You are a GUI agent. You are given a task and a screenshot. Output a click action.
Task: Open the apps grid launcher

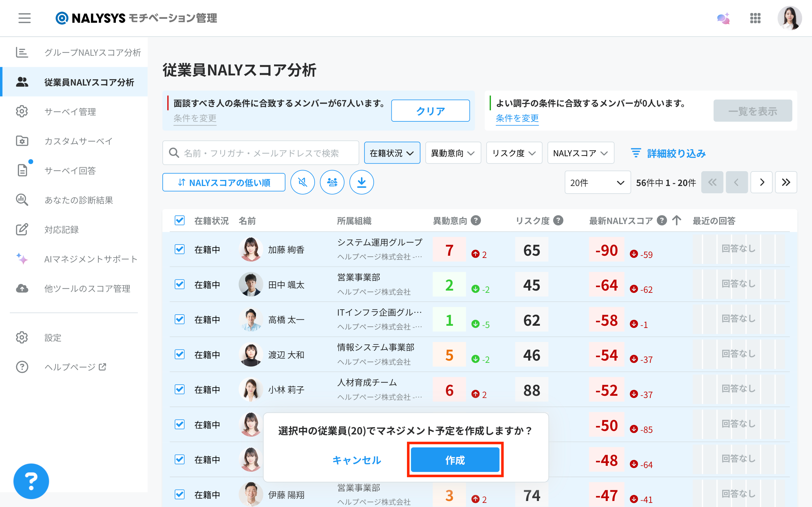pyautogui.click(x=755, y=18)
